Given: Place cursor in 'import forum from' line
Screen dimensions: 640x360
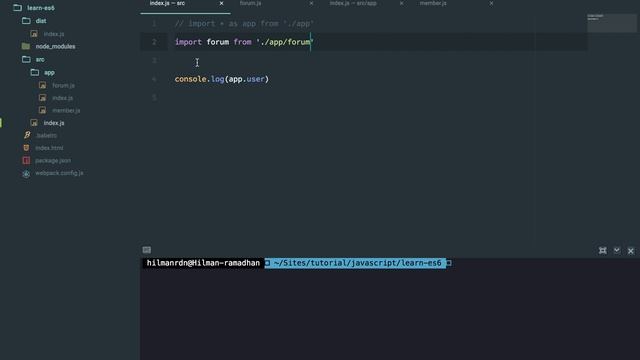Looking at the screenshot, I should [244, 42].
